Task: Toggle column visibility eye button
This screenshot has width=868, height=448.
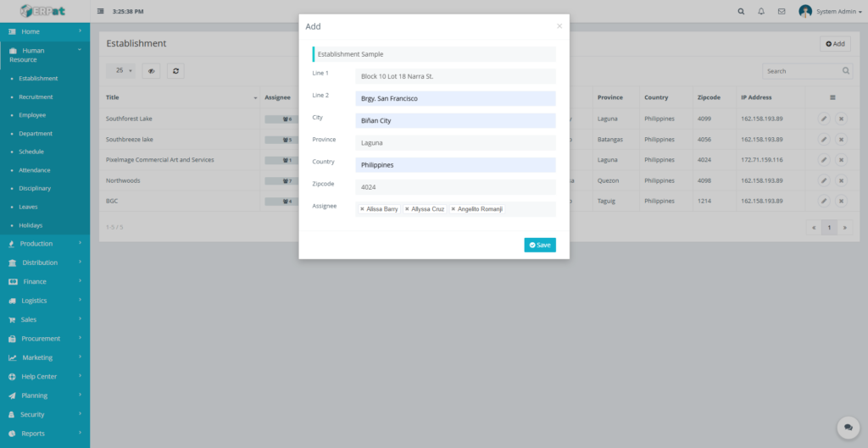Action: tap(151, 71)
